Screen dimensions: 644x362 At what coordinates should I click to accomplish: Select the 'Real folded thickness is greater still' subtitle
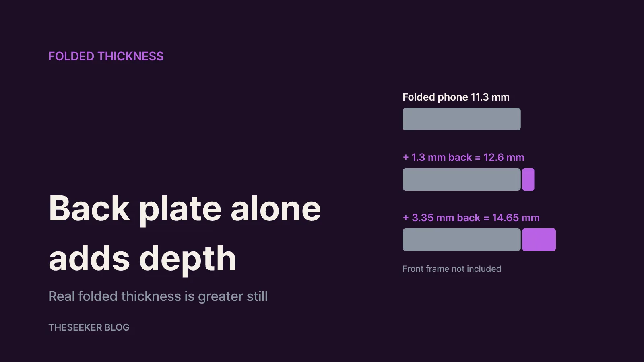point(158,296)
